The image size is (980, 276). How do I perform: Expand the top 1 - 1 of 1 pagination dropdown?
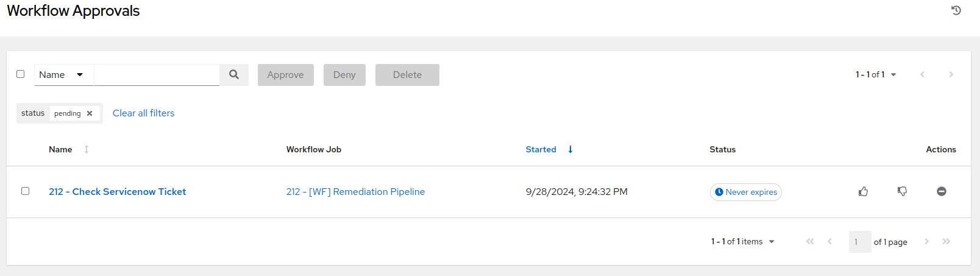(x=876, y=74)
